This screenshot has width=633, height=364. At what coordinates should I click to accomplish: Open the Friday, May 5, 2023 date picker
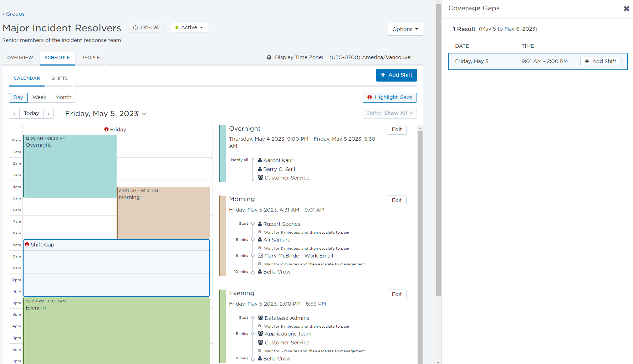[106, 114]
